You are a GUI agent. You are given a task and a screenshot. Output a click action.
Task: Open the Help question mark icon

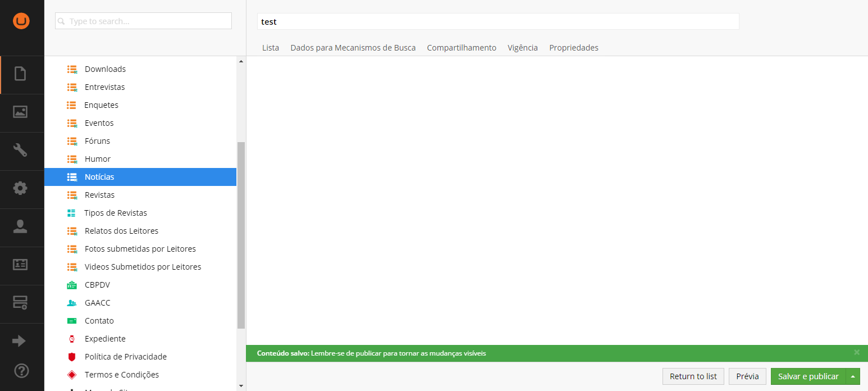(21, 371)
